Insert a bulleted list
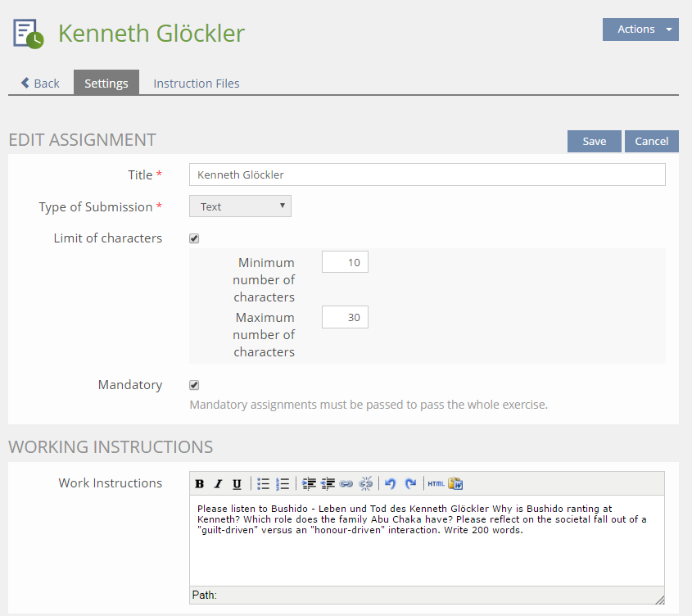This screenshot has height=616, width=692. click(x=263, y=483)
